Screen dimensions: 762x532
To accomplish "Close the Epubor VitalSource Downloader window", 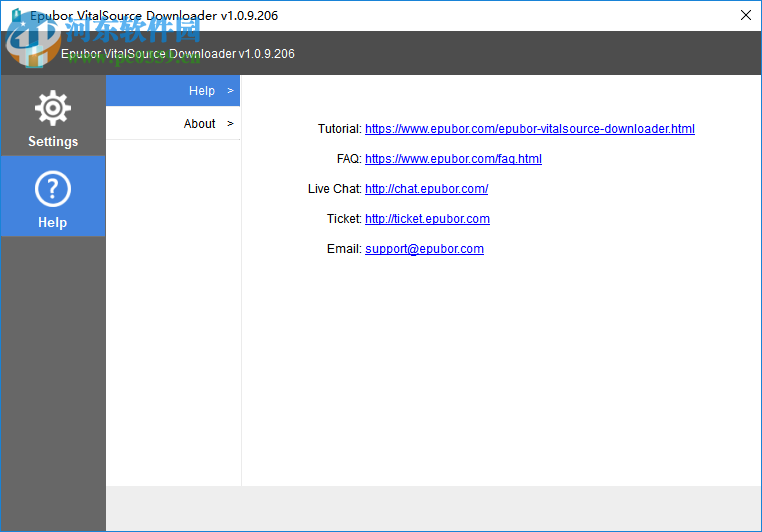I will 745,16.
